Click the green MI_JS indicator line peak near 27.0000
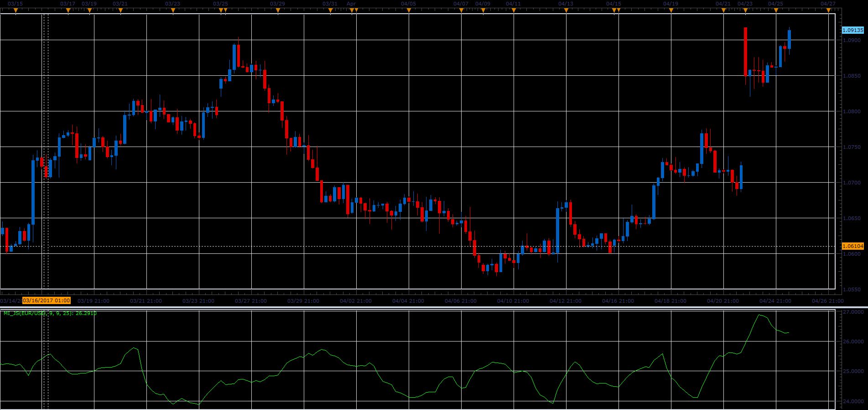This screenshot has width=868, height=410. 759,315
